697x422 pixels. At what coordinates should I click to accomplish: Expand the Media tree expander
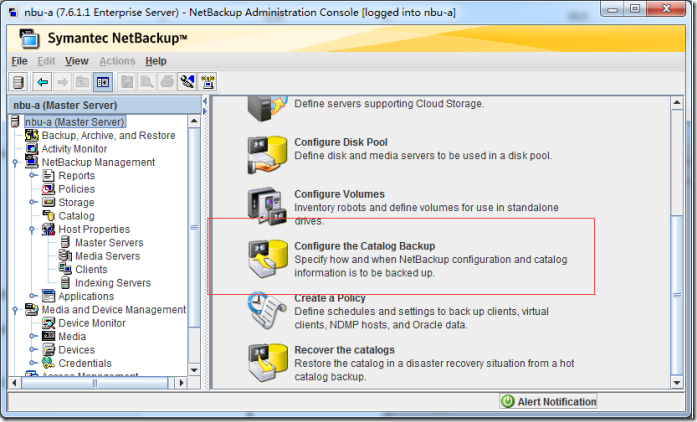coord(32,336)
